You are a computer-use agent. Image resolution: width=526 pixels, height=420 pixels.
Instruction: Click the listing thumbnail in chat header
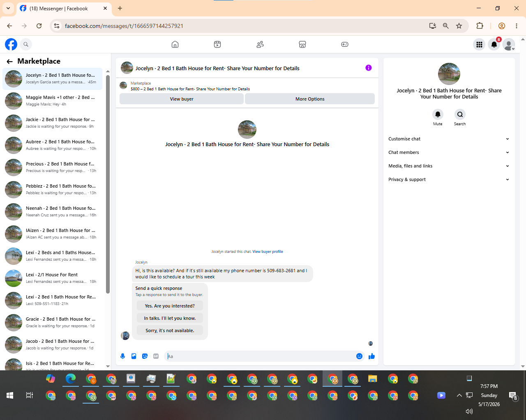point(127,68)
